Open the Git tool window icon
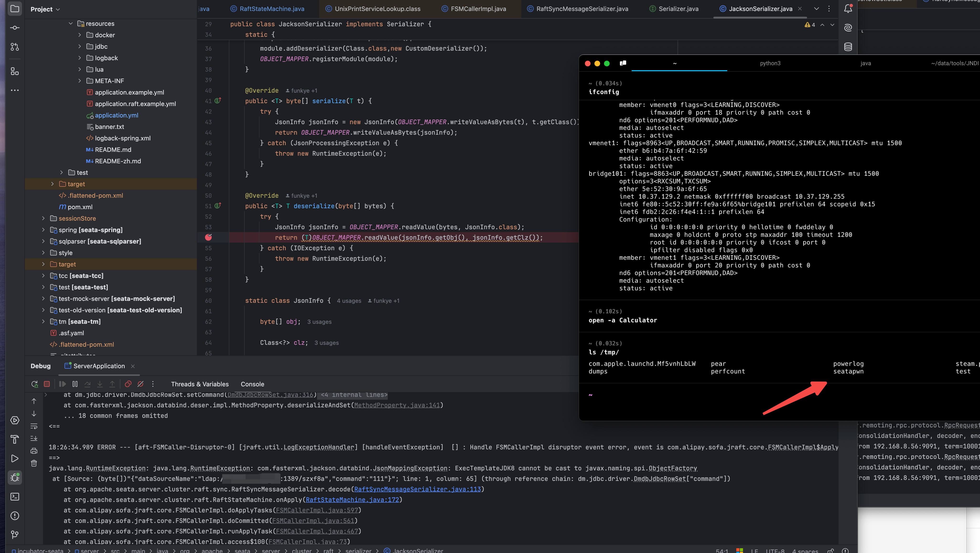This screenshot has width=980, height=553. coord(15,535)
